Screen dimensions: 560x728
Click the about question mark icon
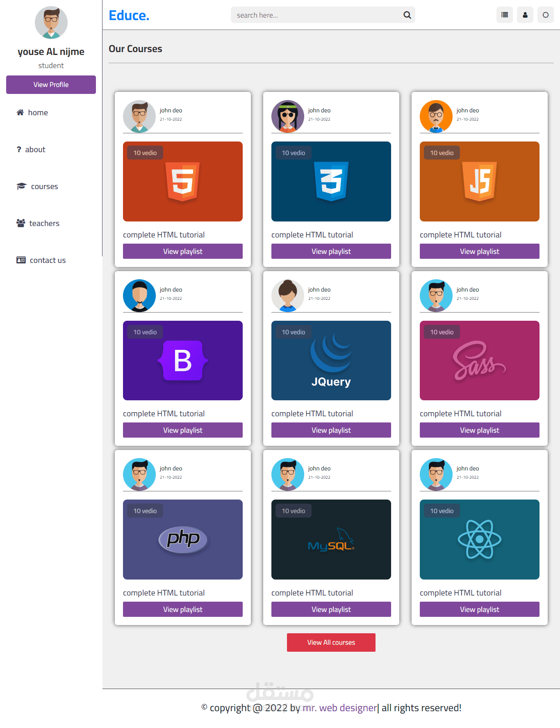19,149
